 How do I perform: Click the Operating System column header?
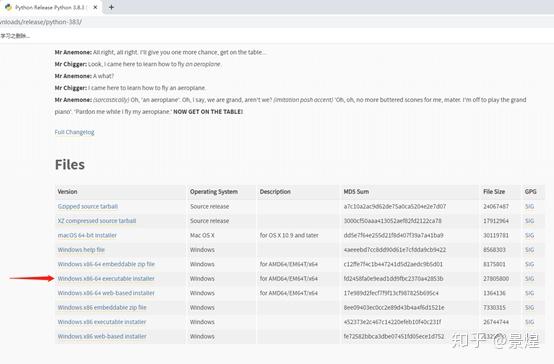[214, 192]
